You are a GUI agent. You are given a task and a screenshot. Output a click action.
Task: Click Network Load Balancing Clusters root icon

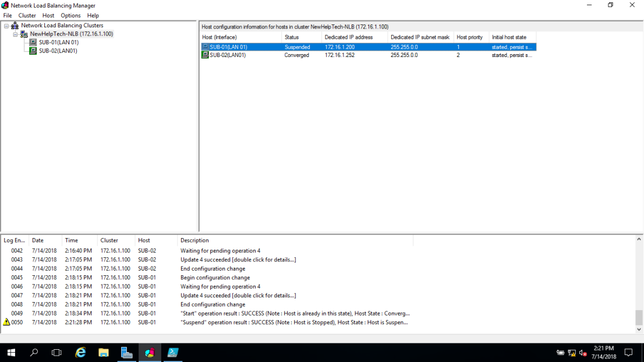pos(15,26)
